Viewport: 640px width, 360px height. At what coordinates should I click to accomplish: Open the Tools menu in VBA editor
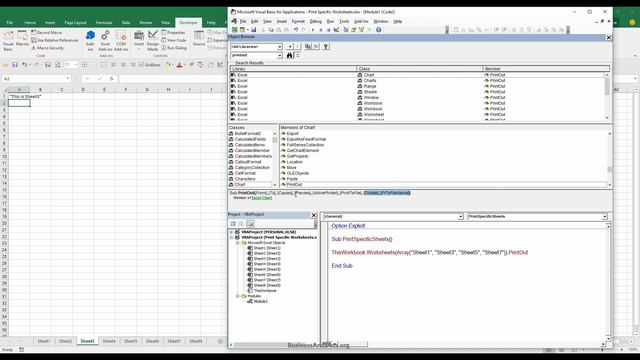click(x=344, y=21)
